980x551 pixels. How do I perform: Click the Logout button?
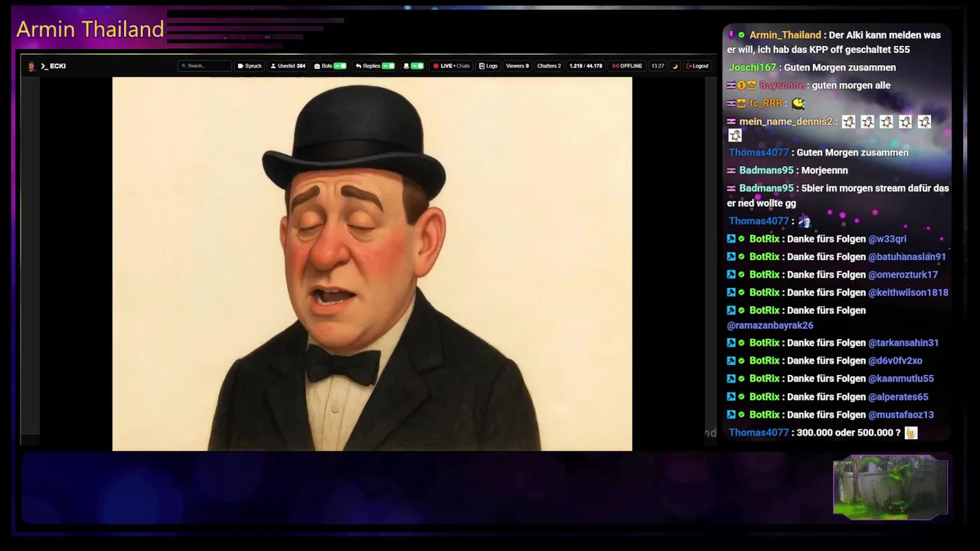click(697, 66)
